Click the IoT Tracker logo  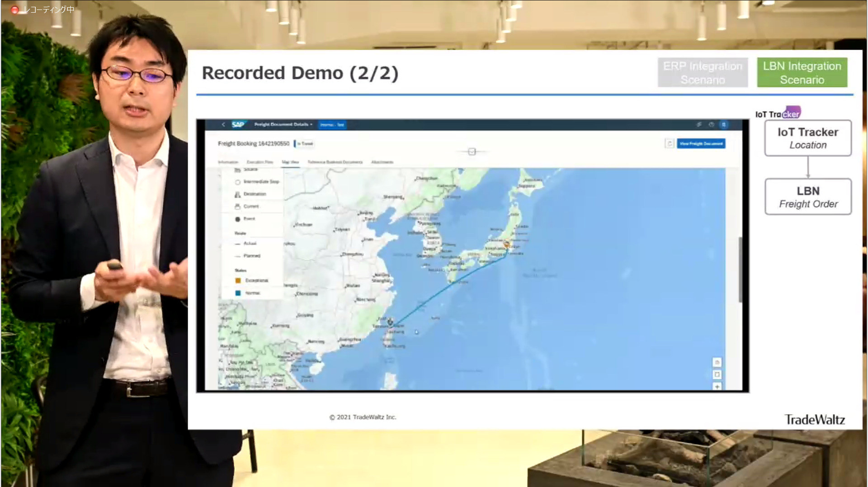(778, 113)
